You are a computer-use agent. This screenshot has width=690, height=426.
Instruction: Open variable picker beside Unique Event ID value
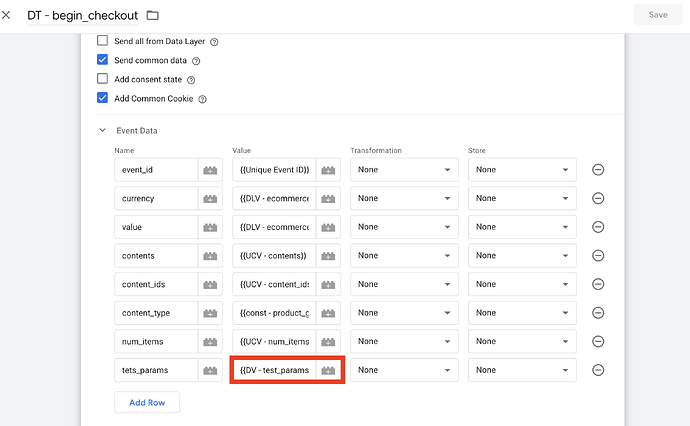(328, 170)
